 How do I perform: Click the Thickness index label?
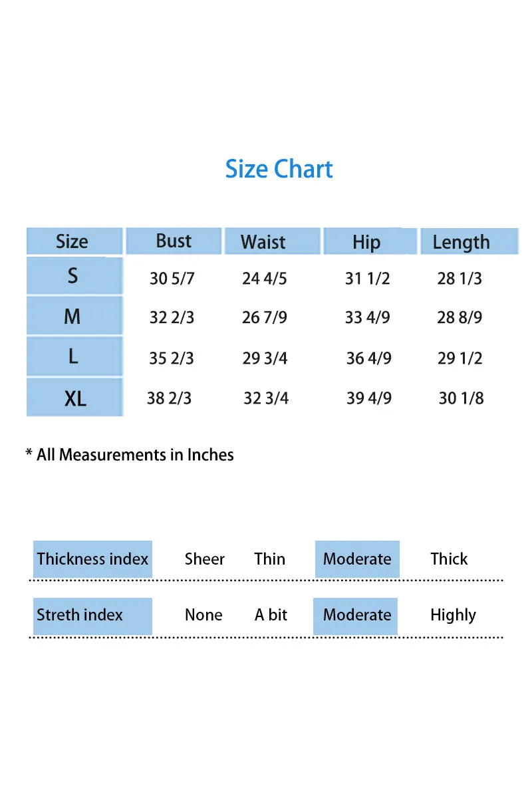(92, 559)
